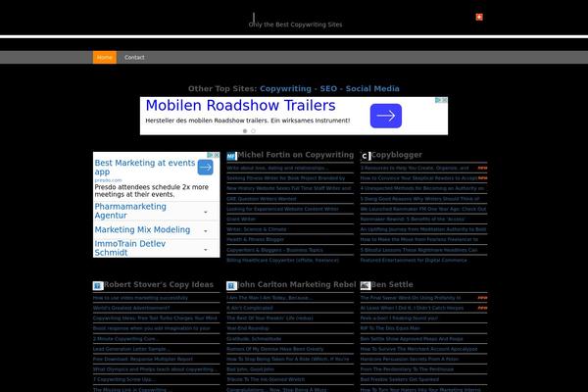Expand the ImmoTrain Detlev Schmidt ad entry

(206, 250)
